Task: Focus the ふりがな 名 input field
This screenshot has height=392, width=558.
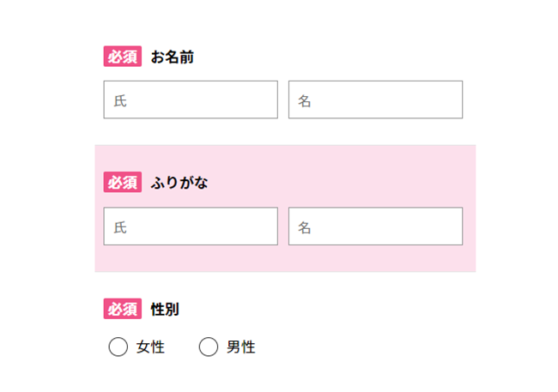Action: pyautogui.click(x=376, y=226)
